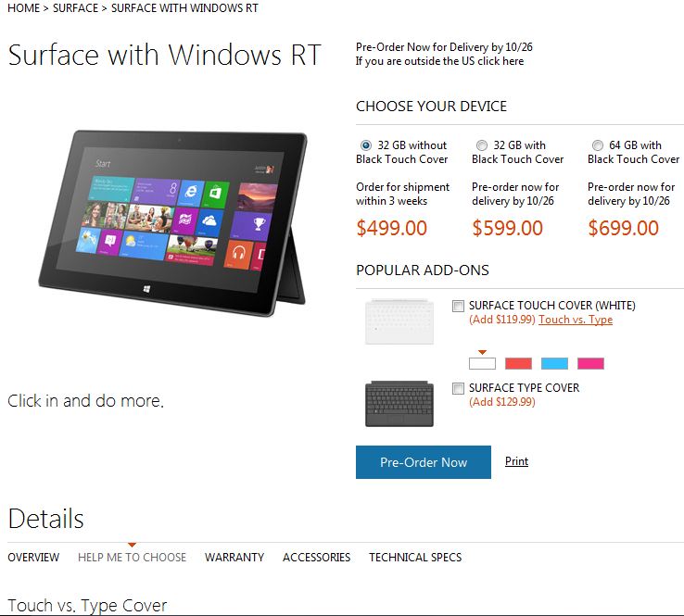Click the white Touch Cover thumbnail image
Screen dimensions: 684x616
pos(399,321)
